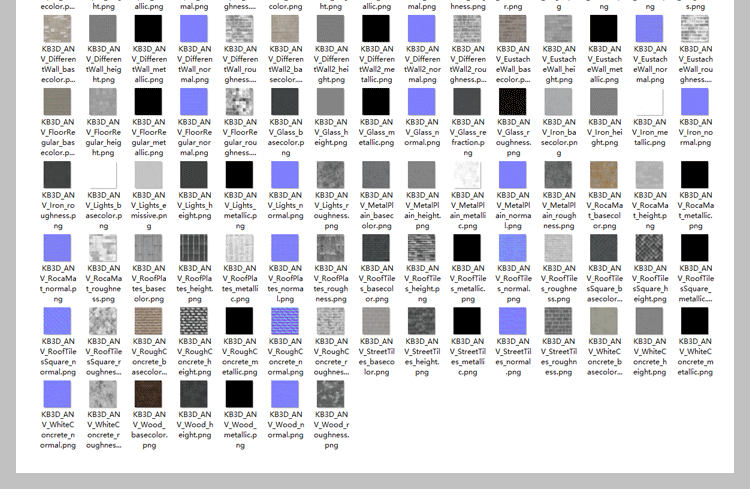Open the Glass_refraction.png texture file
The image size is (750, 502).
467,102
